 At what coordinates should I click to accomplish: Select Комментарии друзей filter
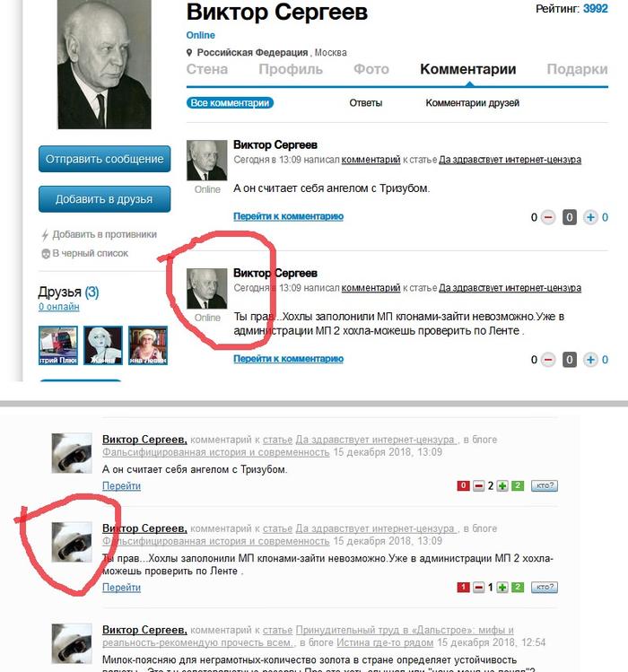[473, 103]
